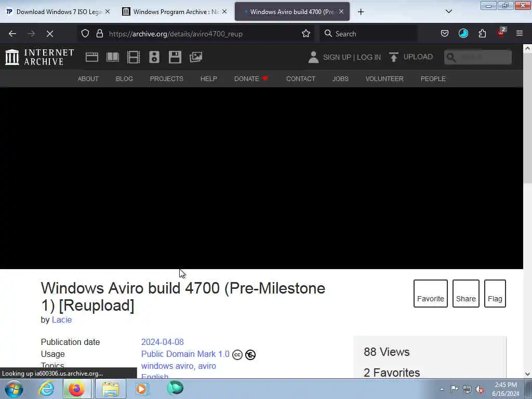The width and height of the screenshot is (532, 399).
Task: Bookmark this page with the star
Action: 305,34
